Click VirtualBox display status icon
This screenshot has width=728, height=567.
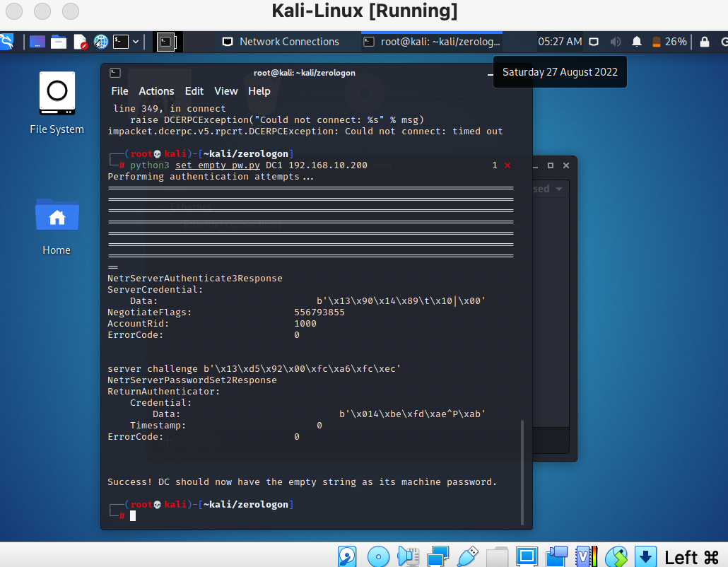click(x=527, y=556)
